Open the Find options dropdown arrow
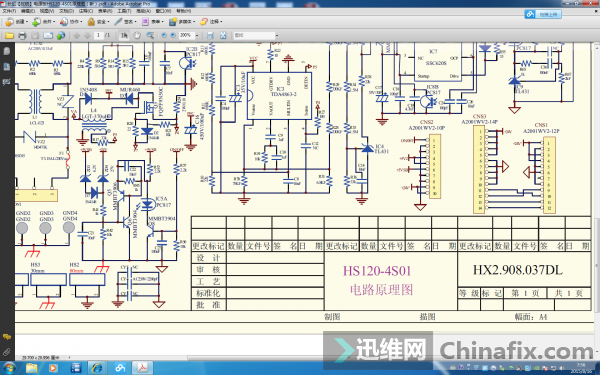600x375 pixels. 277,36
